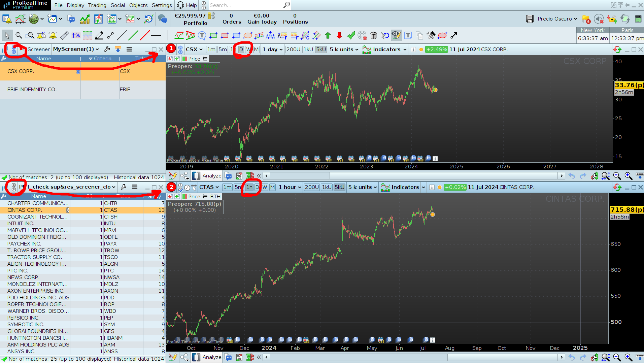Toggle 5kU history on CSX chart
This screenshot has width=644, height=363.
point(321,49)
